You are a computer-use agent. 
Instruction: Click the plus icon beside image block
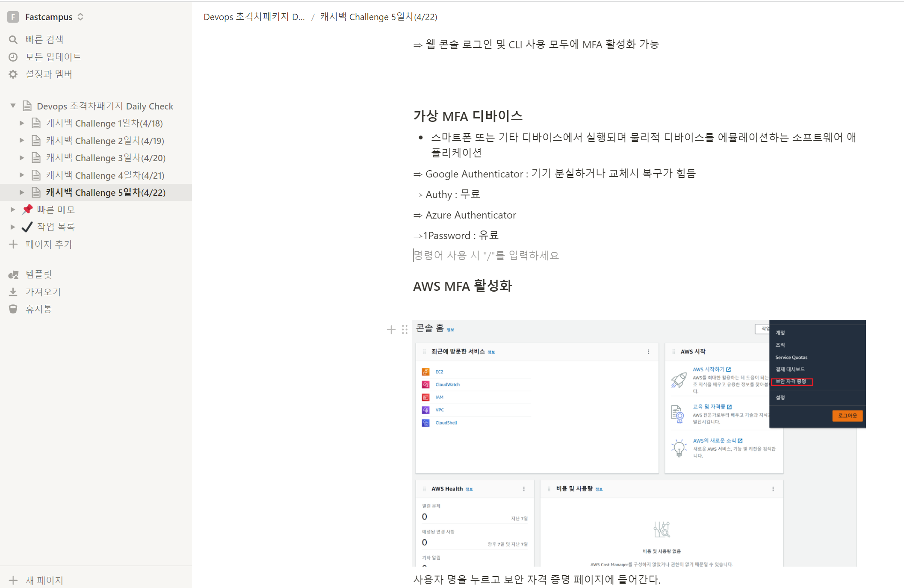click(391, 330)
